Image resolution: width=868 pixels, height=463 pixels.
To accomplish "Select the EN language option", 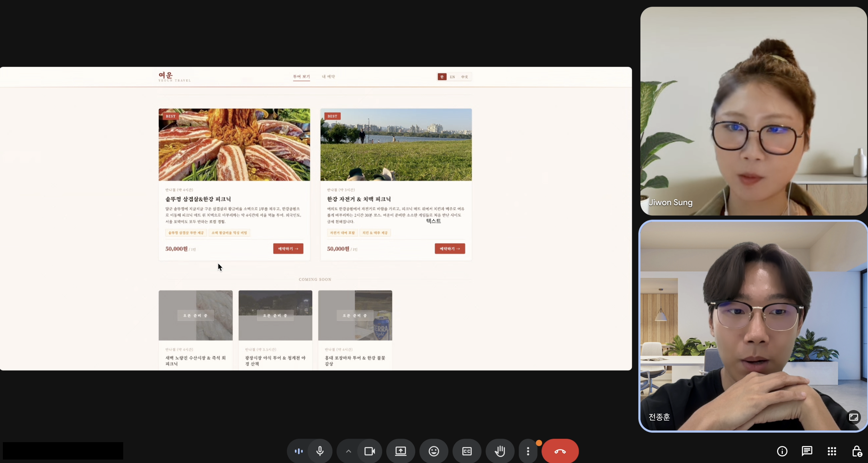I will [x=453, y=77].
